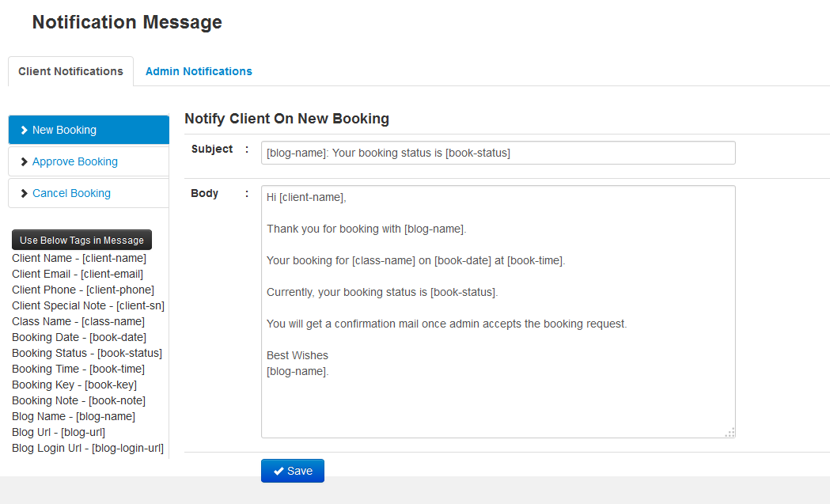
Task: Click the checkmark icon on Save button
Action: pos(279,472)
